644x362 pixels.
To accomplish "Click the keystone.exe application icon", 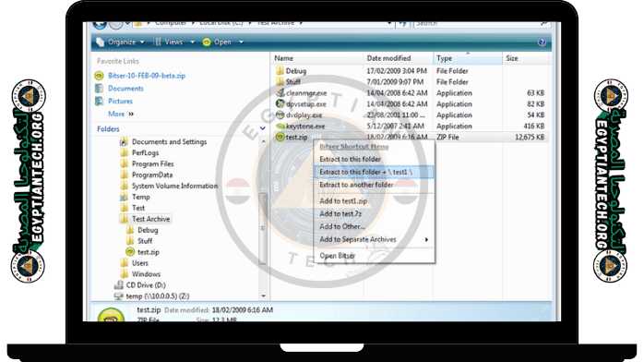I will pos(280,127).
